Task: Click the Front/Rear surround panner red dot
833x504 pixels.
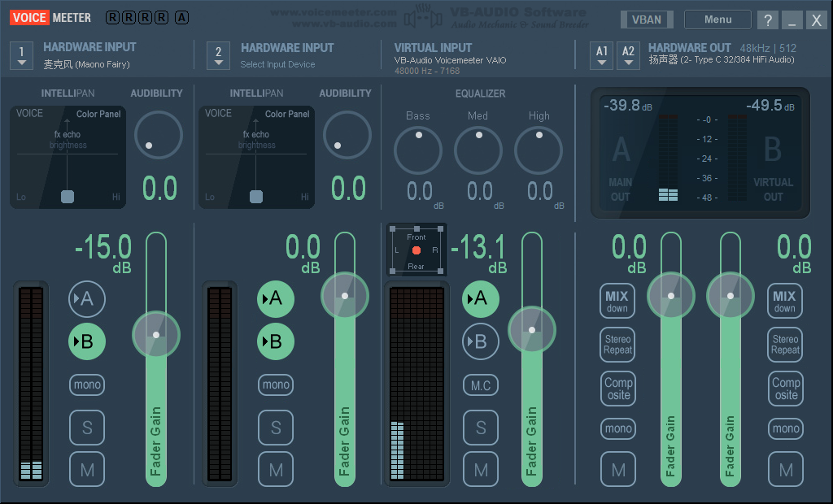Action: pyautogui.click(x=416, y=250)
